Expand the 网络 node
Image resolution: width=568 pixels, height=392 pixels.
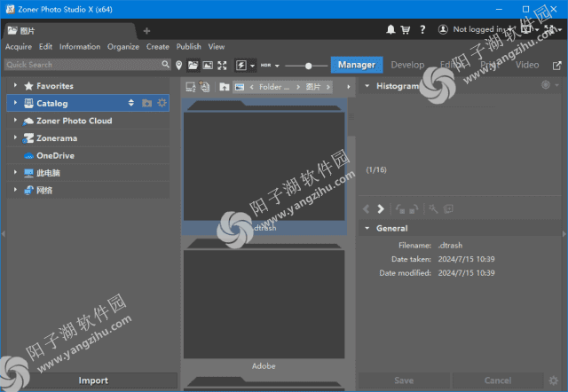[15, 190]
